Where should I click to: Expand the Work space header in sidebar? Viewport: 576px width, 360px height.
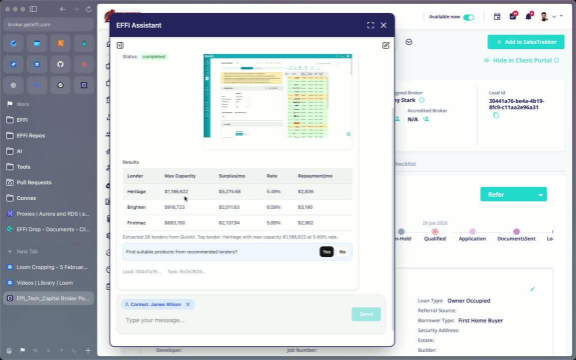[x=22, y=104]
